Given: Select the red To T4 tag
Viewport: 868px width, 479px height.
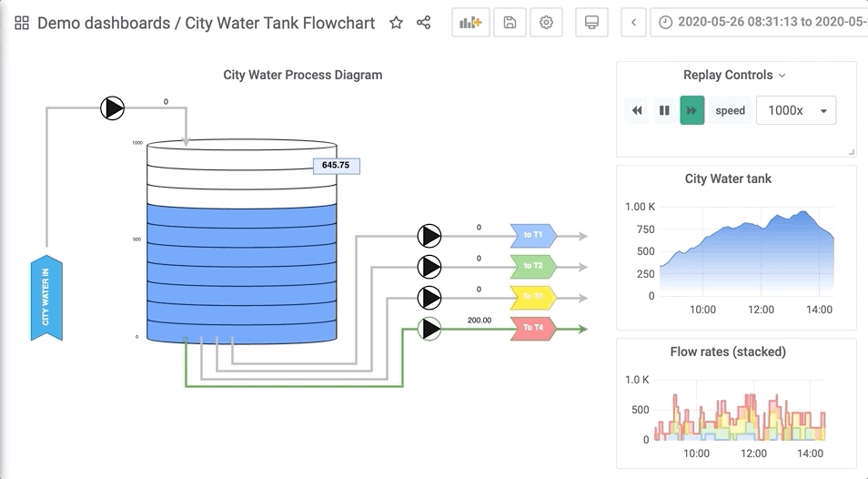Looking at the screenshot, I should click(533, 328).
